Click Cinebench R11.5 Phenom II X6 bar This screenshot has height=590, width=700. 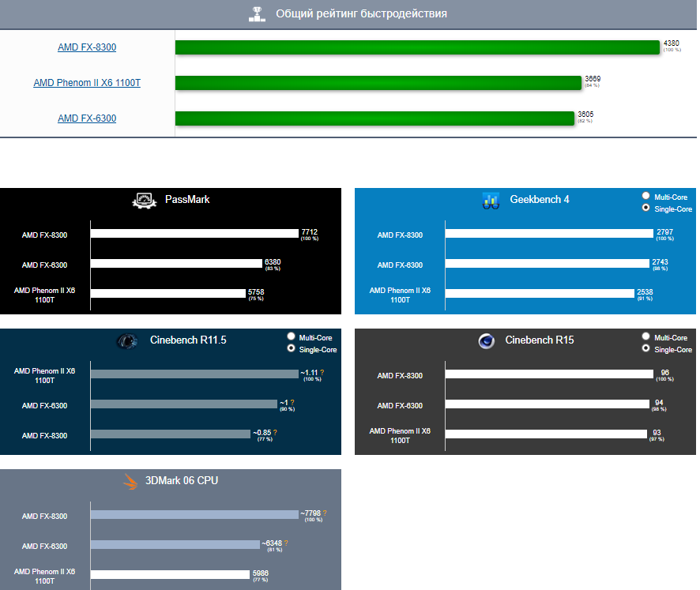(x=194, y=374)
